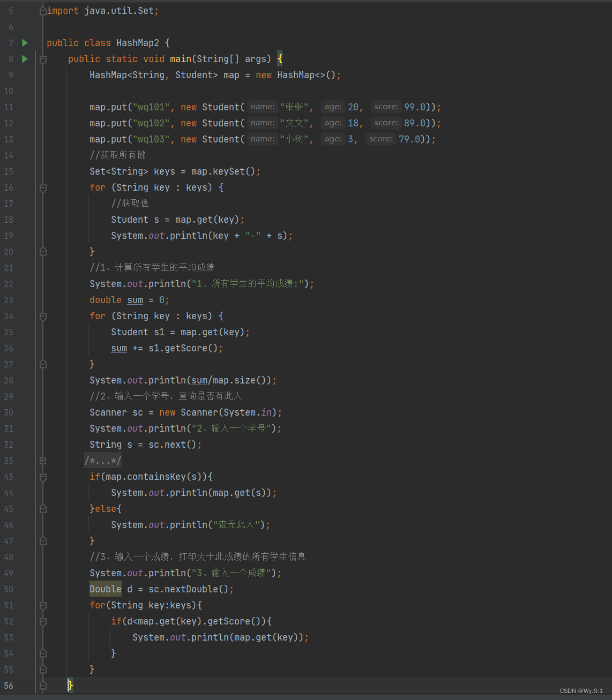This screenshot has height=700, width=612.
Task: Collapse the import block fold marker on line 5
Action: coord(43,11)
